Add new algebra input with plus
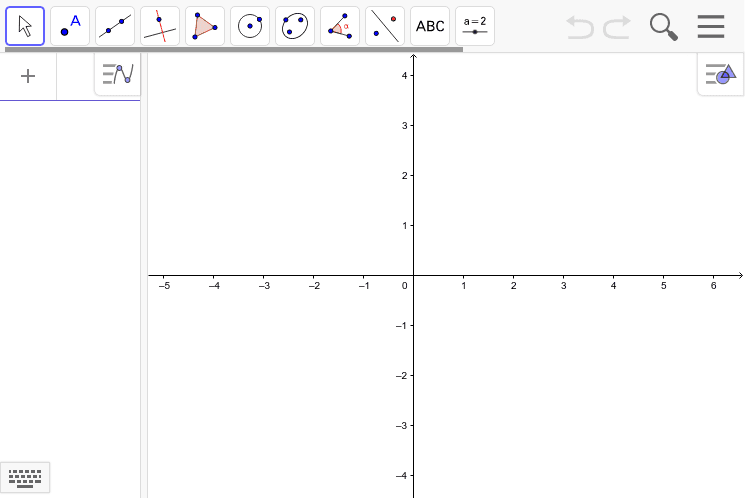Image resolution: width=745 pixels, height=500 pixels. 28,76
